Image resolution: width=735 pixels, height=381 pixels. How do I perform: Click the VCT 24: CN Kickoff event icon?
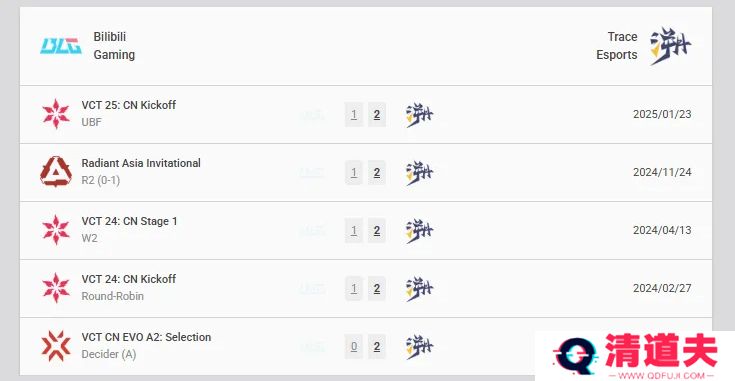(56, 288)
